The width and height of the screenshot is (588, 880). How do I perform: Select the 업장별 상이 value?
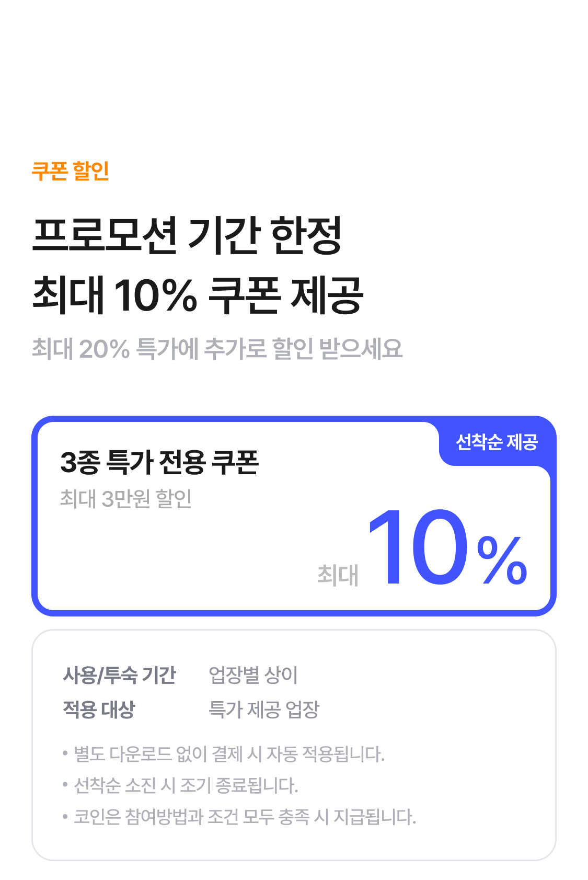pyautogui.click(x=253, y=675)
